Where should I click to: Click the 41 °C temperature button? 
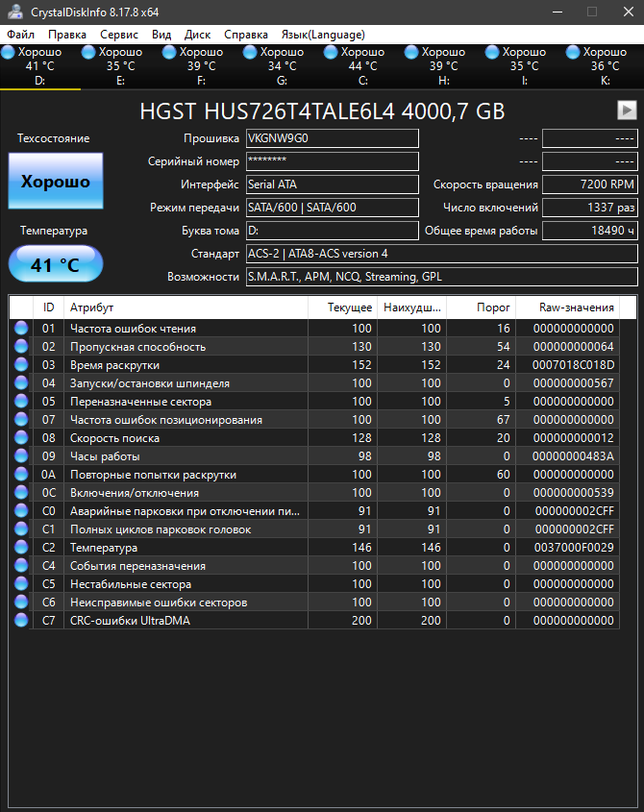tap(56, 264)
